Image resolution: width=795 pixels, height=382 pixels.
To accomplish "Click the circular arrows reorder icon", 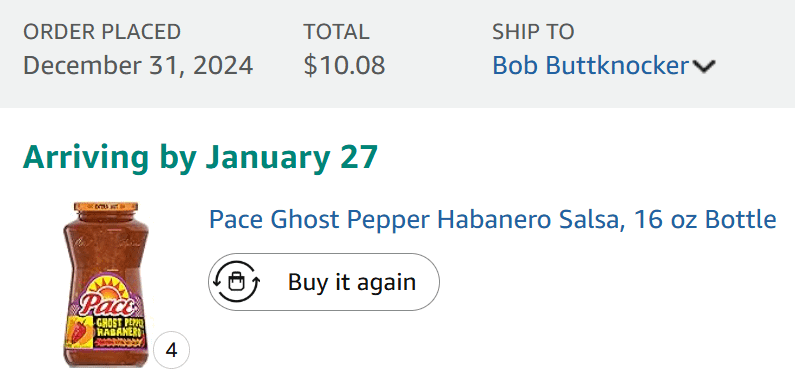I will [236, 282].
